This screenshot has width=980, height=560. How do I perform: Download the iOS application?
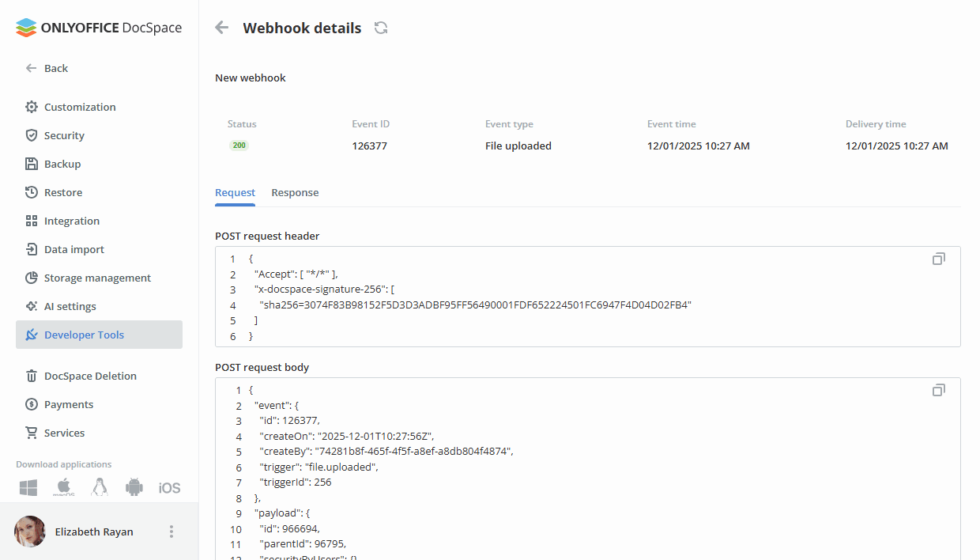[169, 487]
